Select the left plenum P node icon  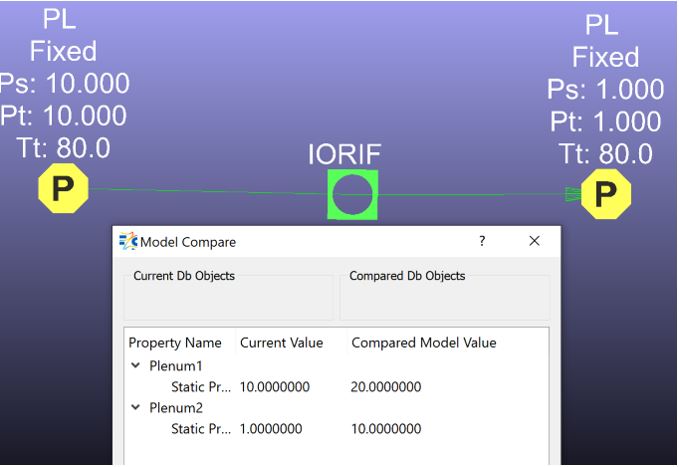(x=63, y=189)
